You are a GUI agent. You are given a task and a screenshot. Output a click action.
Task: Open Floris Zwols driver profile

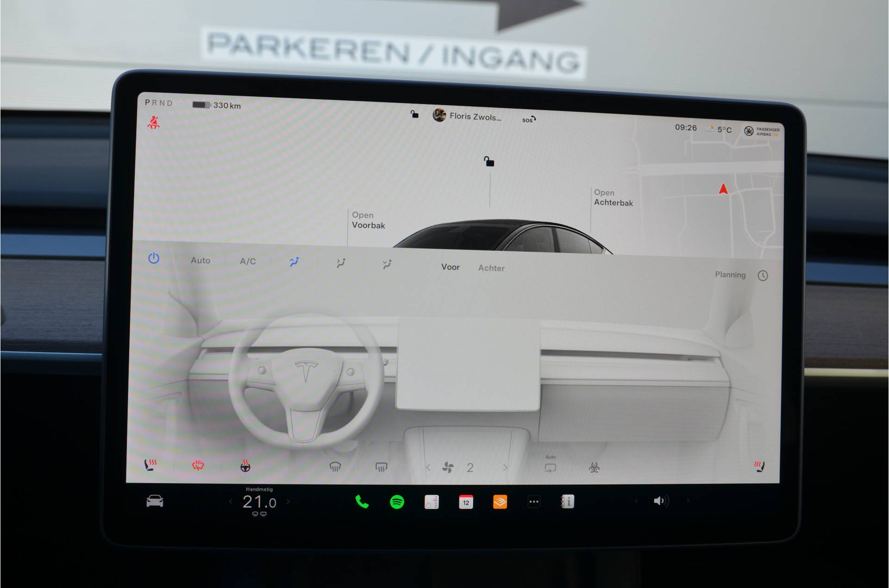pos(468,116)
